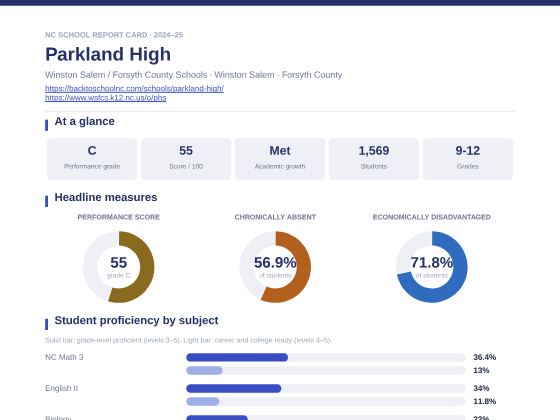Image resolution: width=560 pixels, height=420 pixels.
Task: Click the 36.4% value for NC Math 3
Action: click(x=485, y=357)
